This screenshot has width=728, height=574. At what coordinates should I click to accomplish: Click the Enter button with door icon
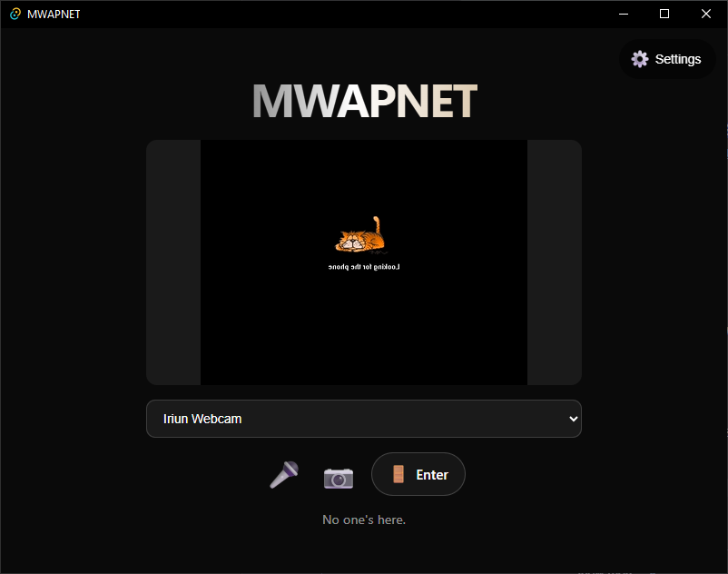coord(418,474)
